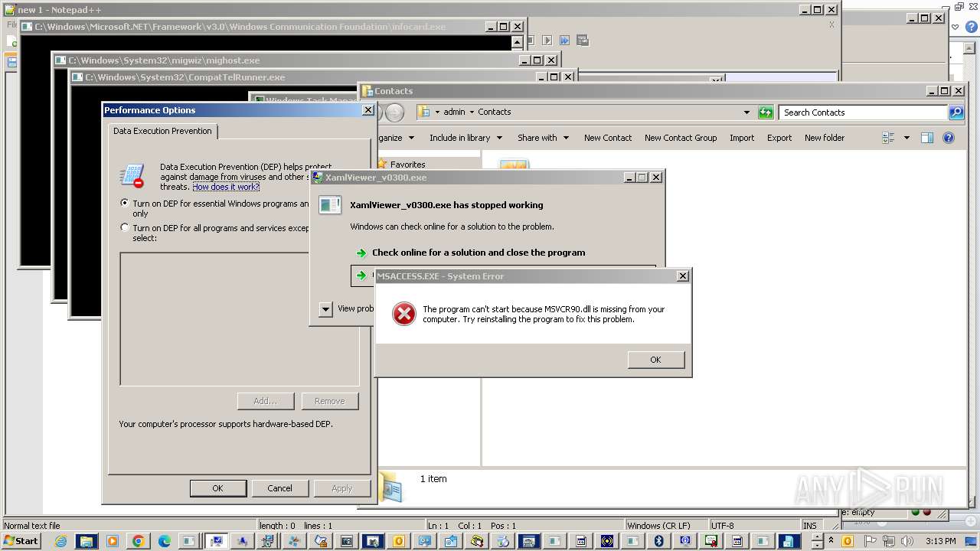This screenshot has width=980, height=551.
Task: Open Help in Contacts window
Action: 949,138
